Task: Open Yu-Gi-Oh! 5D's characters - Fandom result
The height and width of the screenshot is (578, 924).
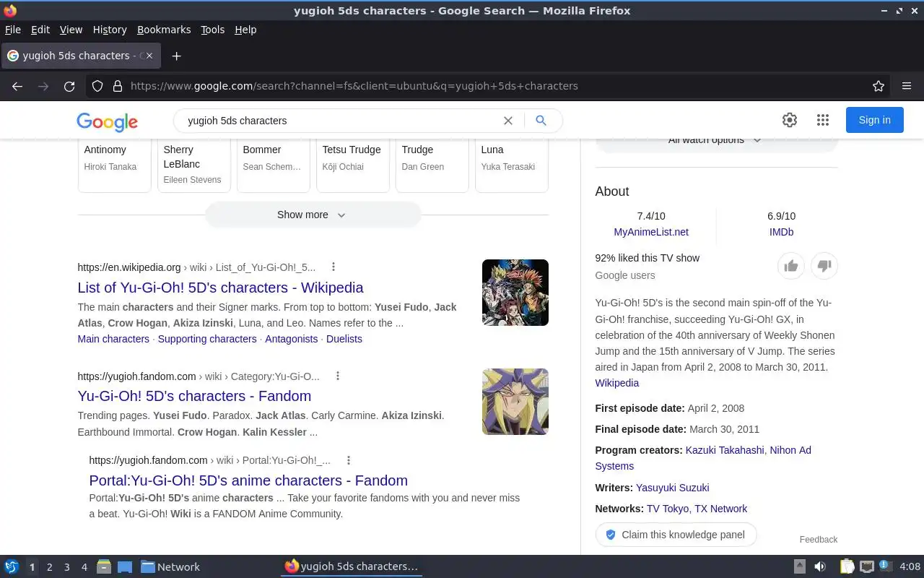Action: [194, 396]
